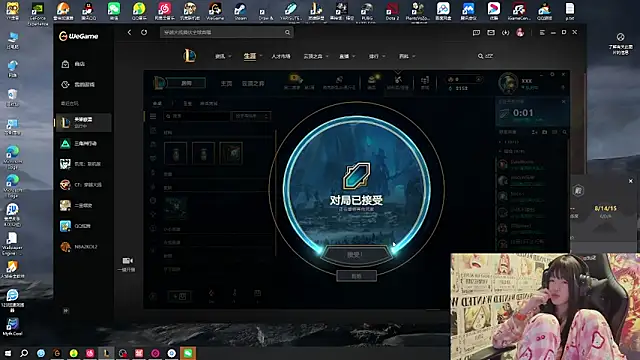Open WeGame hamburger menu icon
Image resolution: width=640 pixels, height=360 pixels.
[x=542, y=33]
